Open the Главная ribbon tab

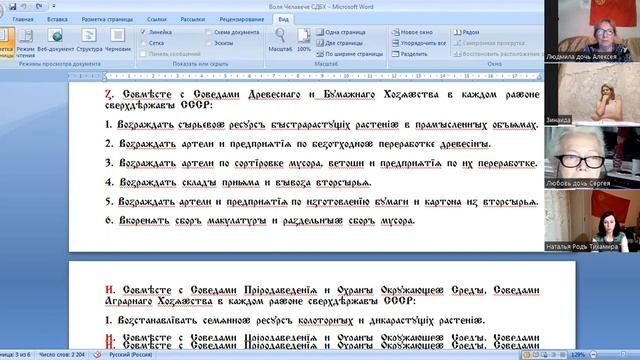pos(23,19)
